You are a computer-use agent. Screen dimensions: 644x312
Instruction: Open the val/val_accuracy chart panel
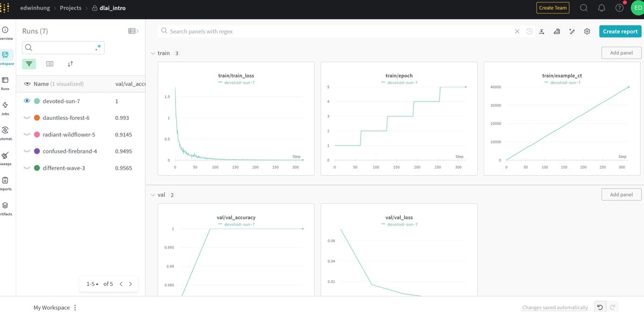(236, 250)
